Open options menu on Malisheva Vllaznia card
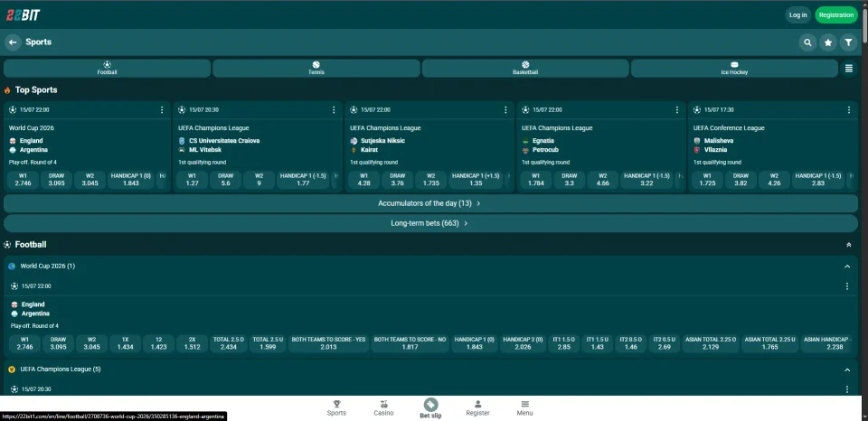Image resolution: width=868 pixels, height=421 pixels. pos(849,110)
